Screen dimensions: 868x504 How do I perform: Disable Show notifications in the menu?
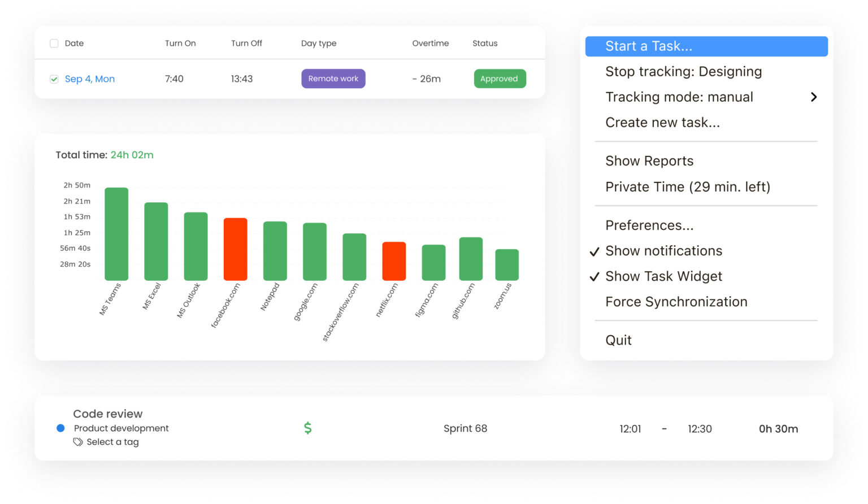point(663,251)
